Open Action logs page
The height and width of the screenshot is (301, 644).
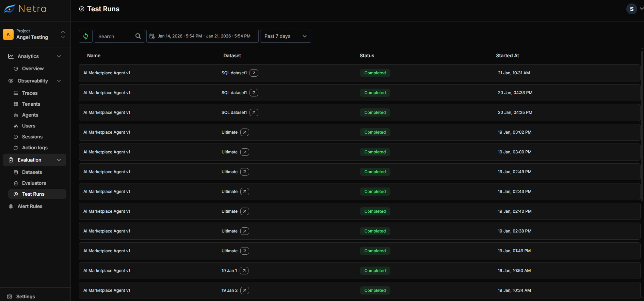click(35, 148)
